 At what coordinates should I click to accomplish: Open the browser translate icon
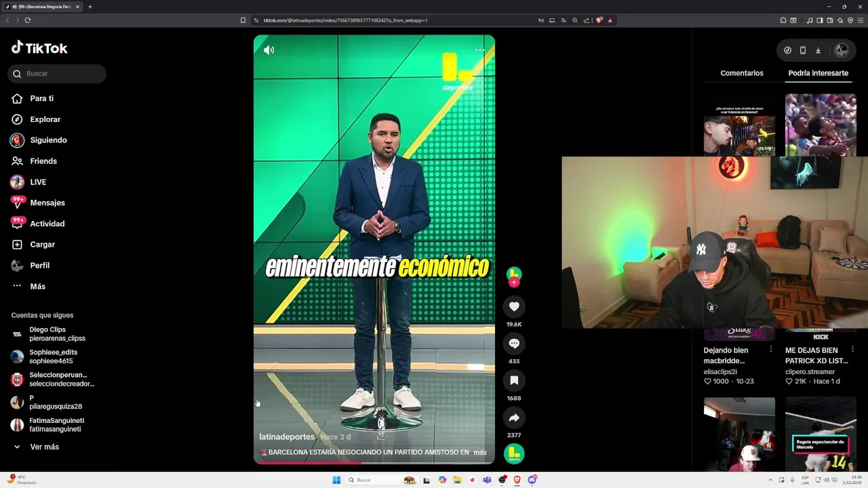pyautogui.click(x=564, y=20)
